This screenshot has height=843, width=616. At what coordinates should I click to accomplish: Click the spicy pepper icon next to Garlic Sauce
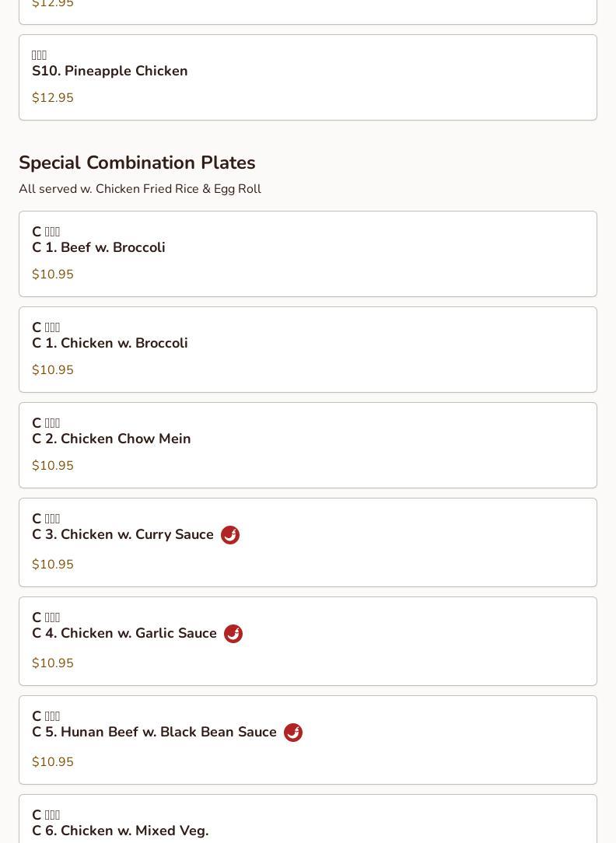click(233, 634)
